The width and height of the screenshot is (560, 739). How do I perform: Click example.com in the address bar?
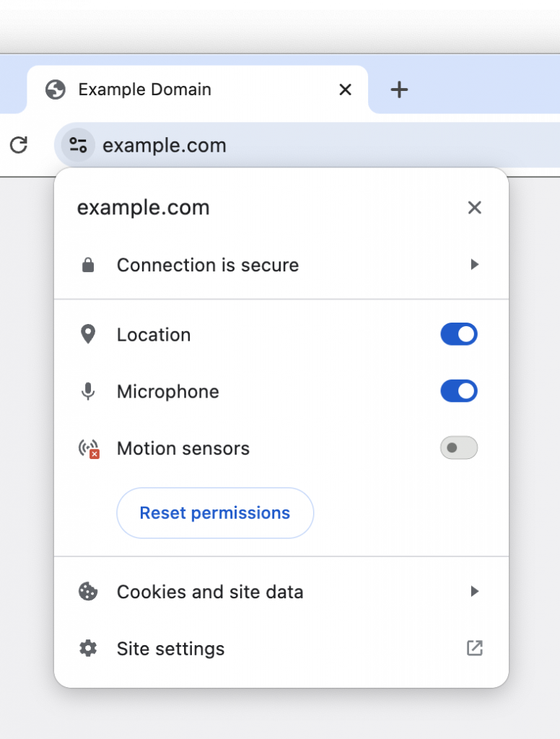[165, 145]
